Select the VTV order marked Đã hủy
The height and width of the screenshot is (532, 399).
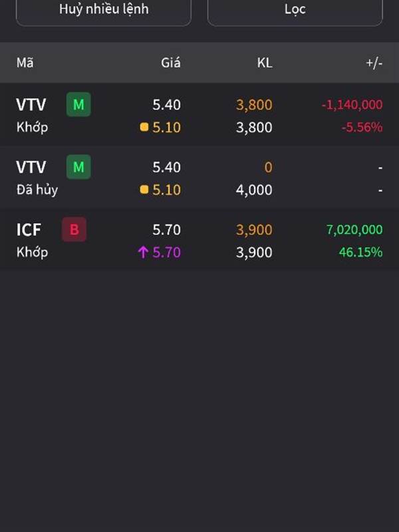(199, 178)
